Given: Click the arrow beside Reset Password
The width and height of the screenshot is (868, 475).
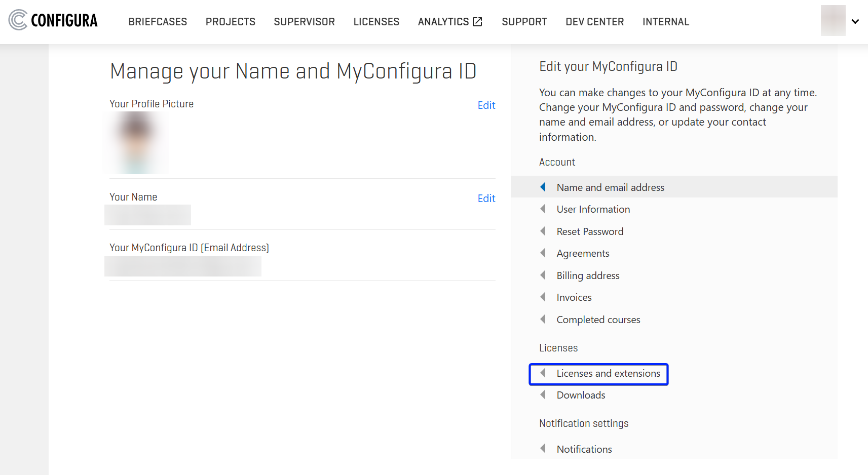Looking at the screenshot, I should click(x=543, y=231).
